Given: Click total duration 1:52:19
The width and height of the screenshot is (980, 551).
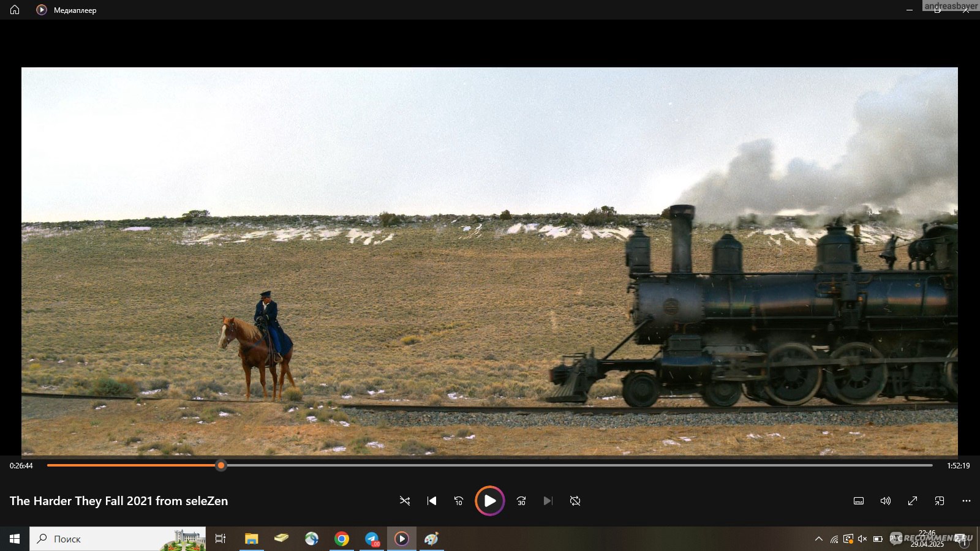Looking at the screenshot, I should click(959, 466).
